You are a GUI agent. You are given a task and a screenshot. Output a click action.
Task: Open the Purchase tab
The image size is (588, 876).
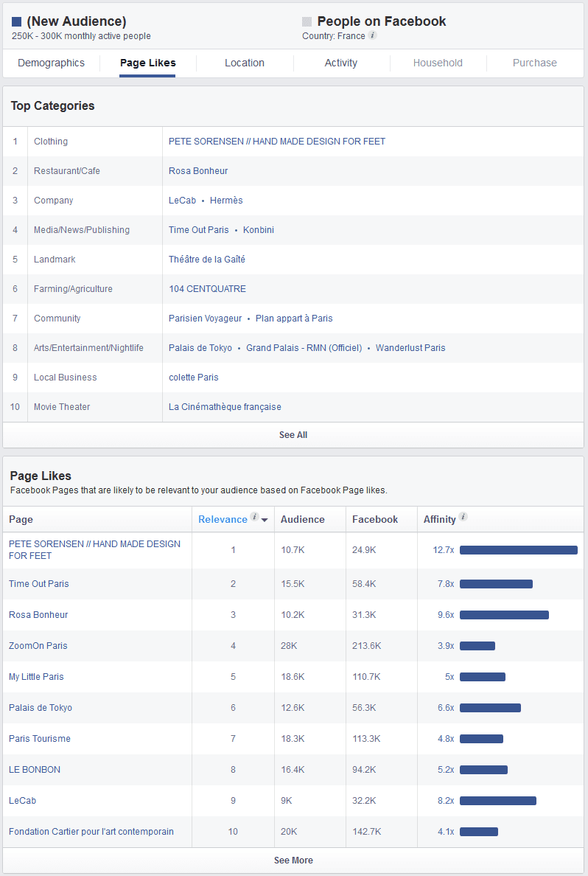tap(535, 63)
